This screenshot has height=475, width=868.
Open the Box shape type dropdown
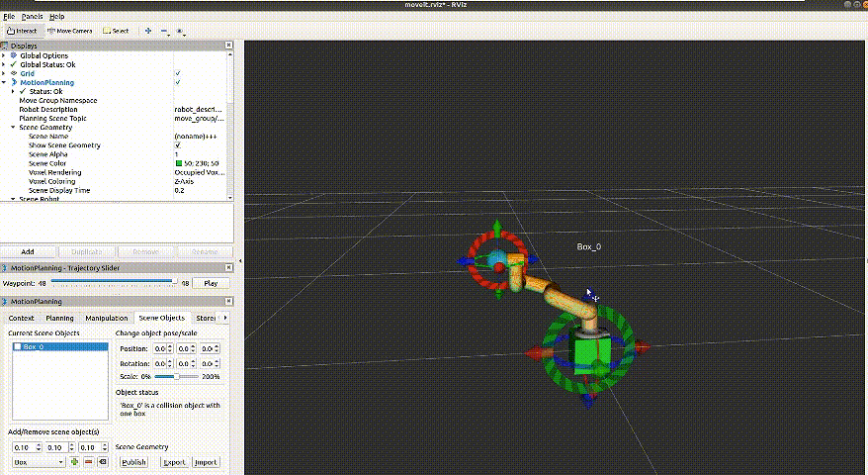[x=39, y=462]
